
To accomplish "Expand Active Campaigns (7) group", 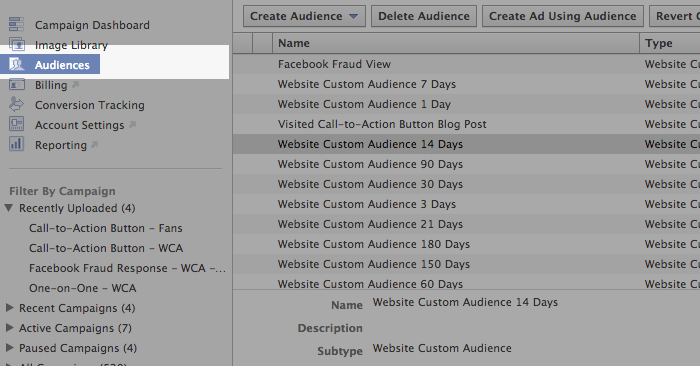I will [9, 328].
